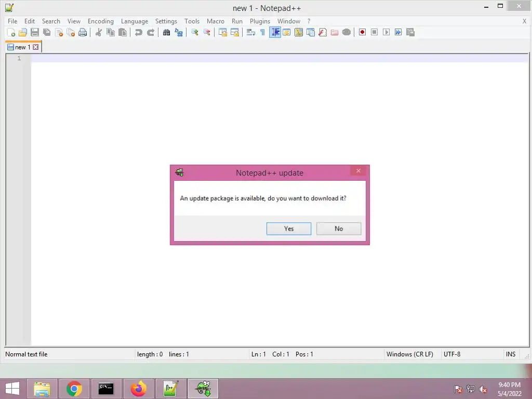The image size is (532, 399).
Task: Open the Document List toolbar icon
Action: click(311, 32)
